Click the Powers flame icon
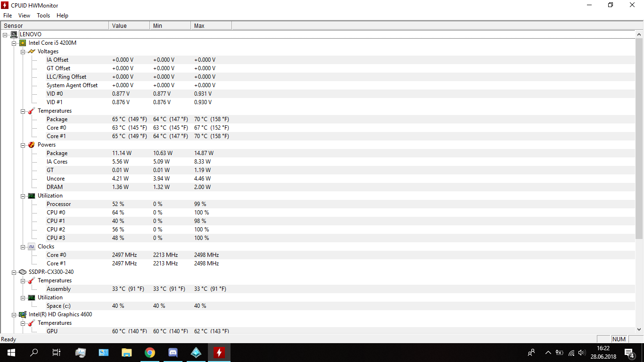Image resolution: width=644 pixels, height=362 pixels. pos(32,145)
